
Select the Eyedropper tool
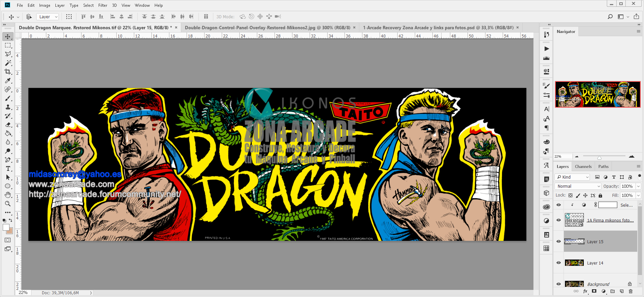(x=8, y=81)
